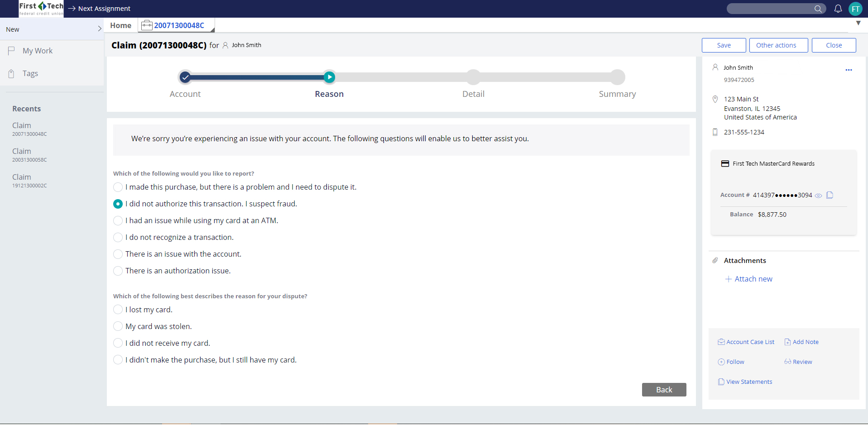Open Add Note action
The image size is (868, 425).
tap(806, 342)
